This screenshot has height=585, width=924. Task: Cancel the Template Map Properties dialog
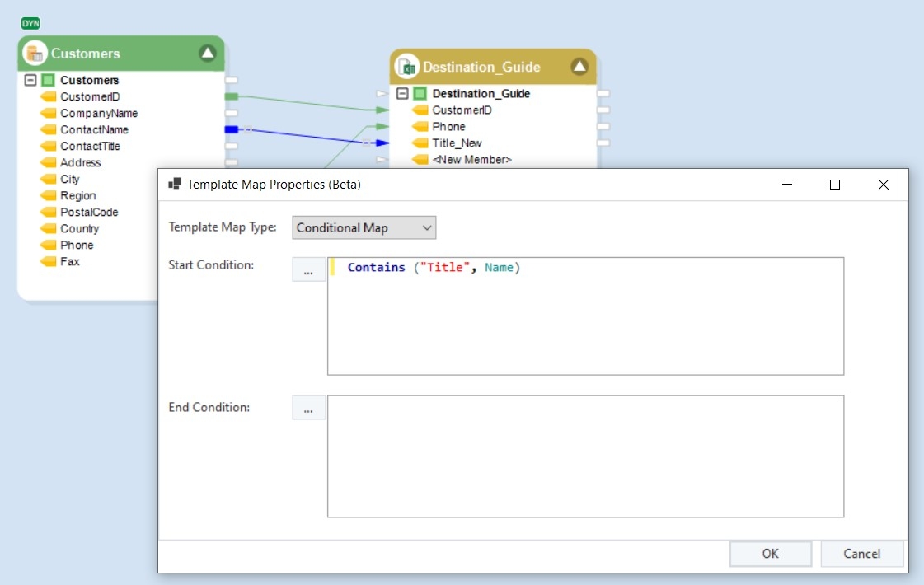click(861, 554)
